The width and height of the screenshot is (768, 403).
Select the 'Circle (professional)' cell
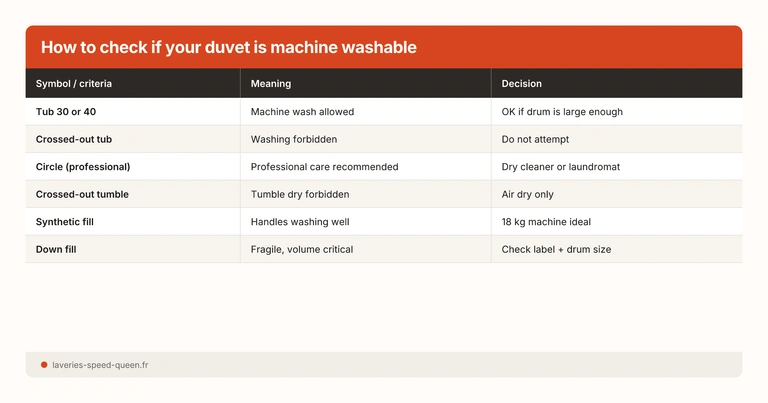133,166
